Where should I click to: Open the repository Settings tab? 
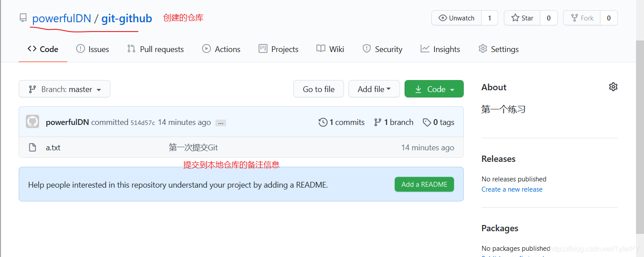point(498,49)
